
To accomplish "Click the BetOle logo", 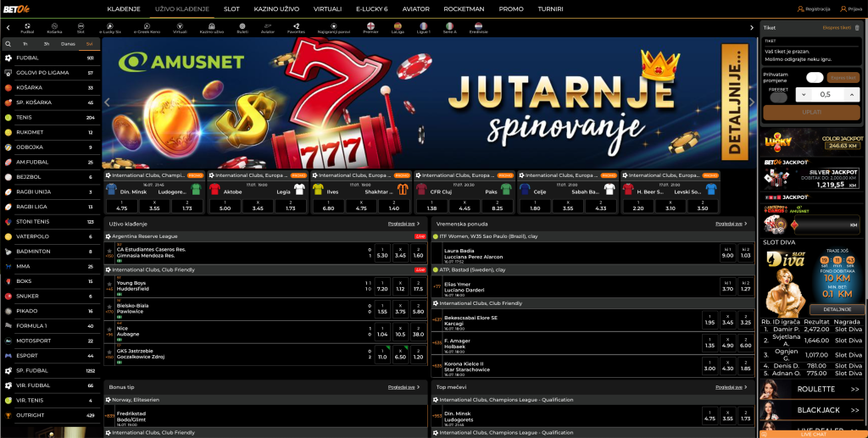I will [x=16, y=8].
